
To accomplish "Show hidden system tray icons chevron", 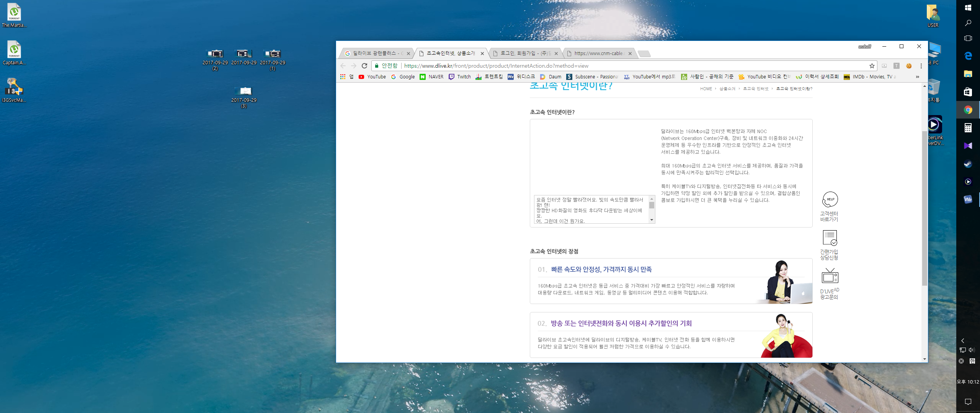I will pos(962,340).
